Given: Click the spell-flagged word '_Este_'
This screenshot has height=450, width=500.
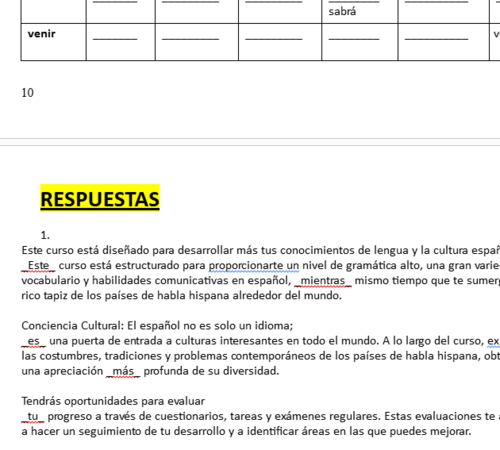Looking at the screenshot, I should click(x=38, y=266).
